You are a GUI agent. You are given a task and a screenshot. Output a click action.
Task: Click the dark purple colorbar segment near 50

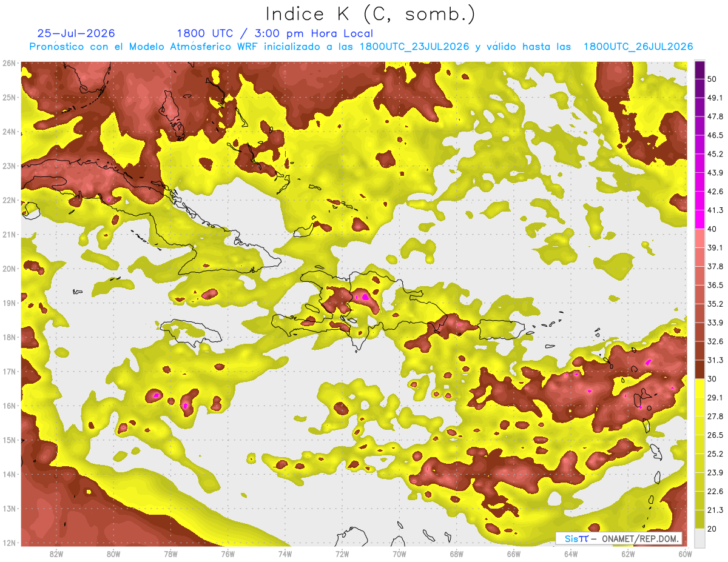tap(699, 69)
